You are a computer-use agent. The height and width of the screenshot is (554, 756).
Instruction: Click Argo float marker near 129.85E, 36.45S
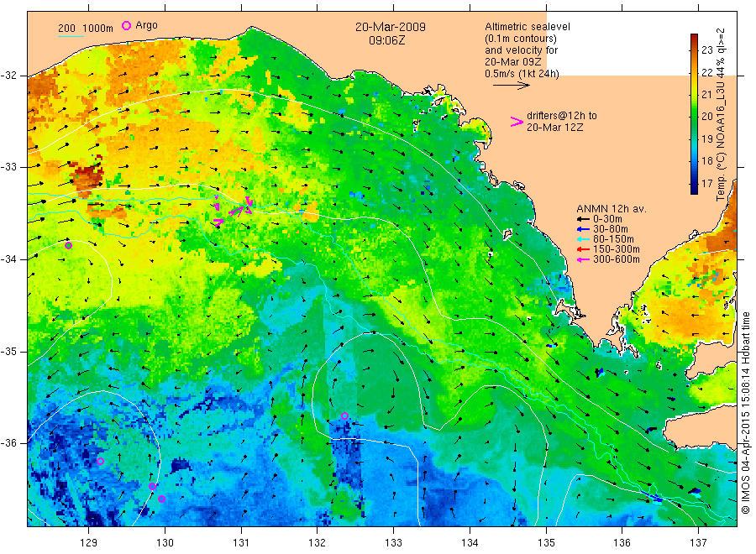click(152, 486)
